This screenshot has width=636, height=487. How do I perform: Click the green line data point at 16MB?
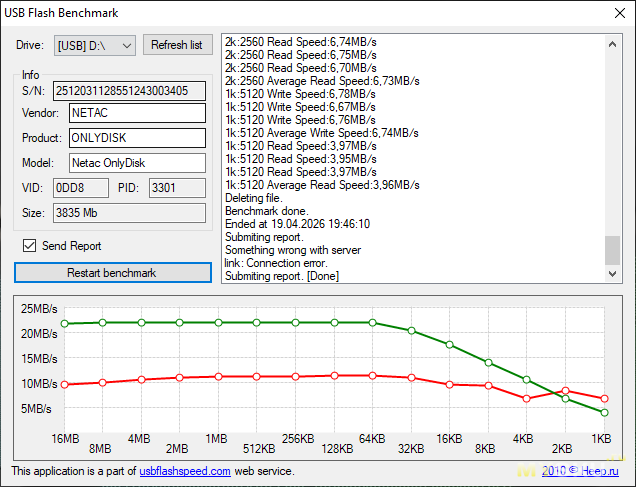[x=65, y=324]
